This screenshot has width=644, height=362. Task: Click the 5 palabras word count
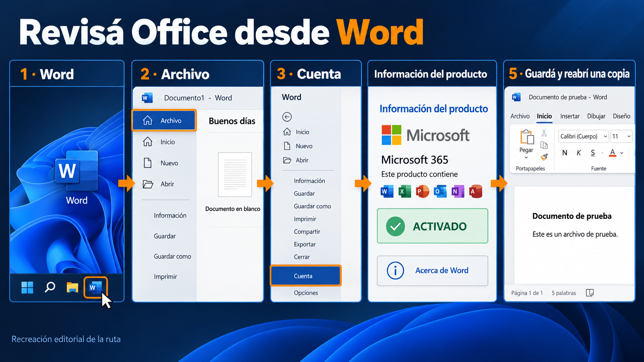(564, 293)
